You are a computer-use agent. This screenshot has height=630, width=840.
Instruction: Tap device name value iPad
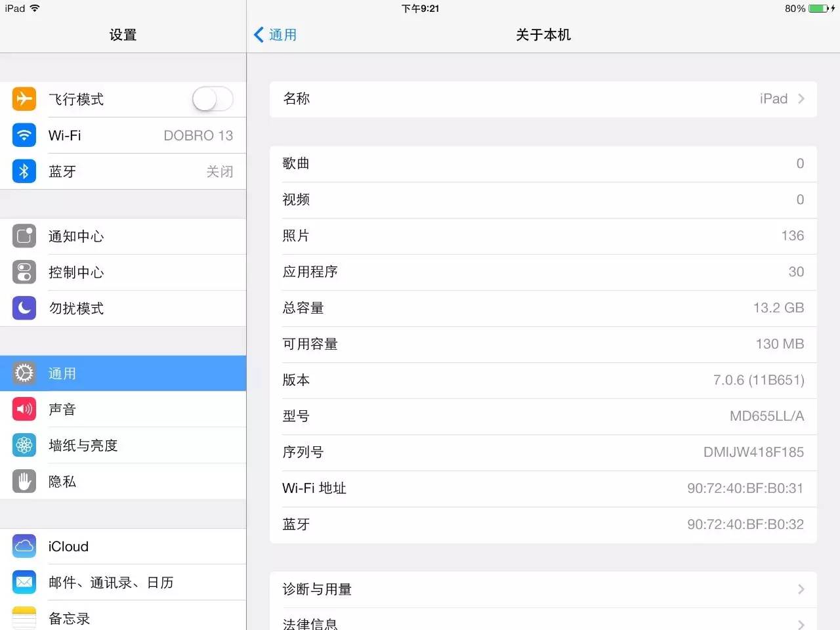773,99
